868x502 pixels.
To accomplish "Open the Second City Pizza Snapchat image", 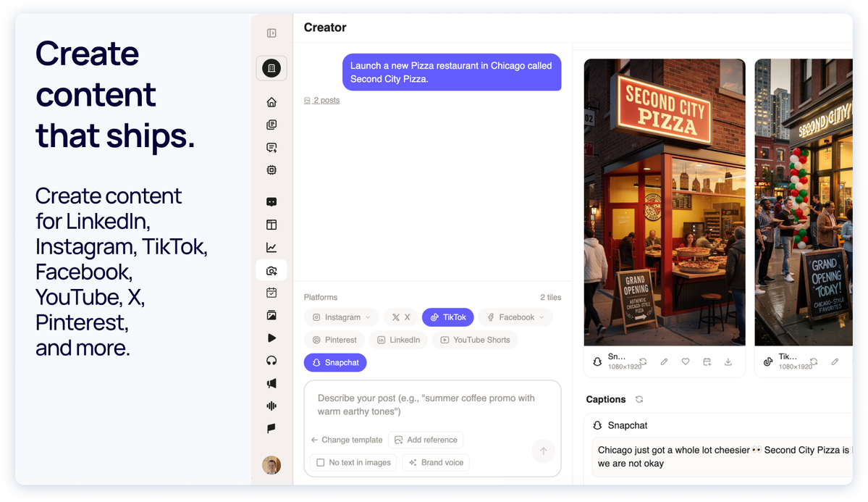I will 665,202.
